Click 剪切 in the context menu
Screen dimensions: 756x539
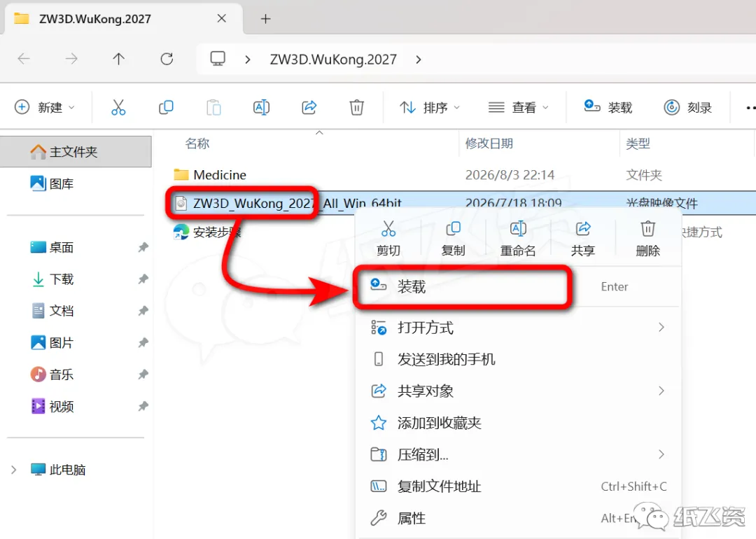[388, 239]
